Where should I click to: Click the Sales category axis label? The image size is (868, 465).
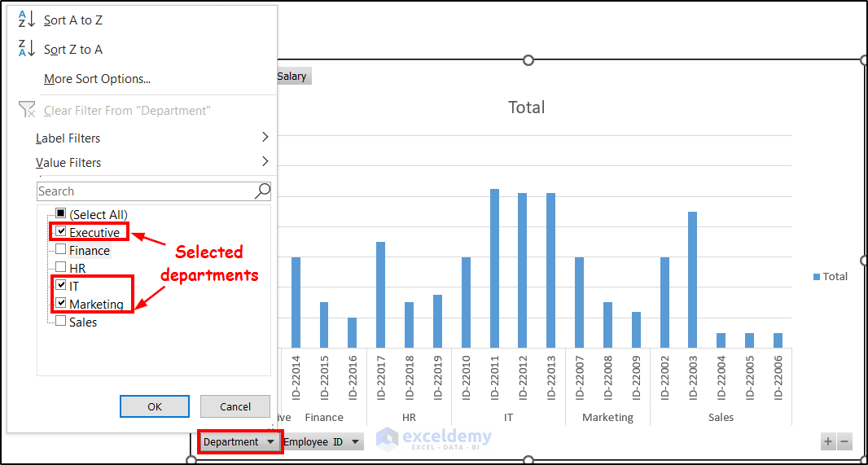(721, 418)
